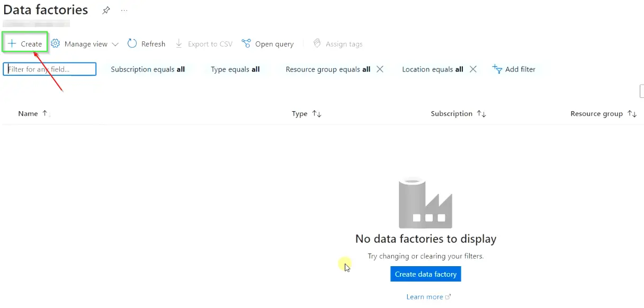Viewport: 644px width, 308px height.
Task: Click the Data factories page title
Action: (46, 10)
